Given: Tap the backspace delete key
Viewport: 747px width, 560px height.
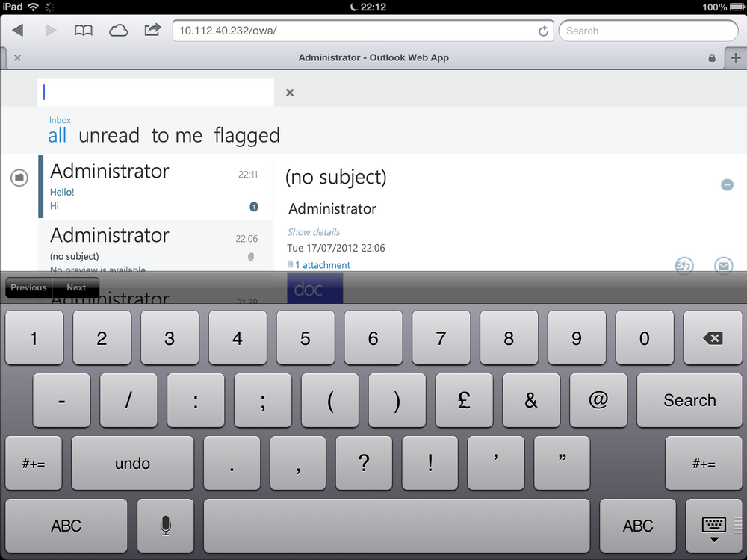Looking at the screenshot, I should (713, 338).
